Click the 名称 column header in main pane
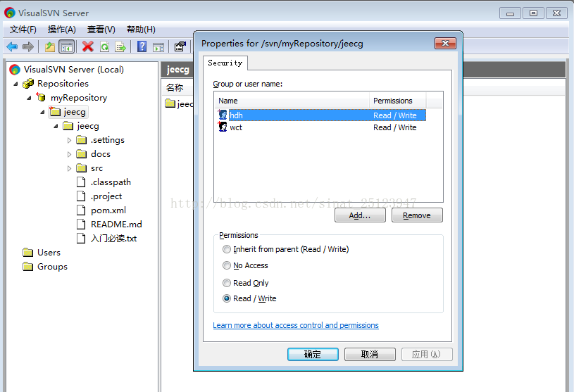 (174, 88)
